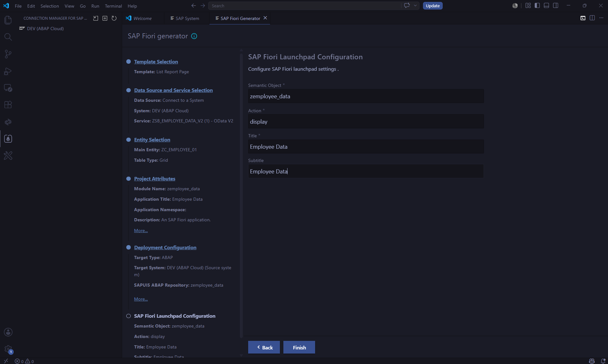Image resolution: width=608 pixels, height=364 pixels.
Task: Open the Accounts menu
Action: pyautogui.click(x=8, y=332)
